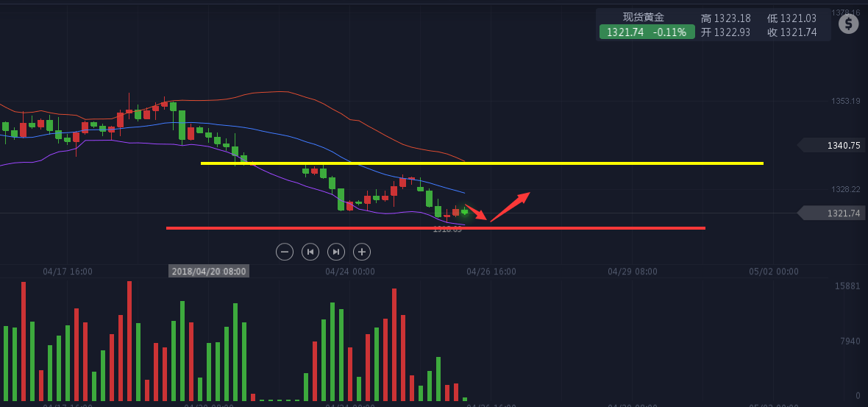Click the 1340.75 price axis marker

(x=832, y=146)
